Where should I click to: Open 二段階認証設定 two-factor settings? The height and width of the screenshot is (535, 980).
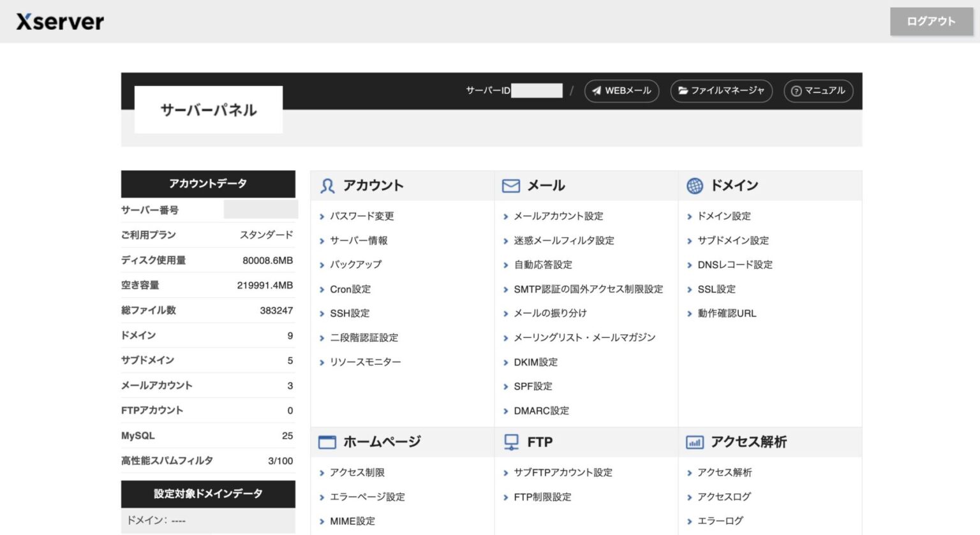[x=364, y=337]
